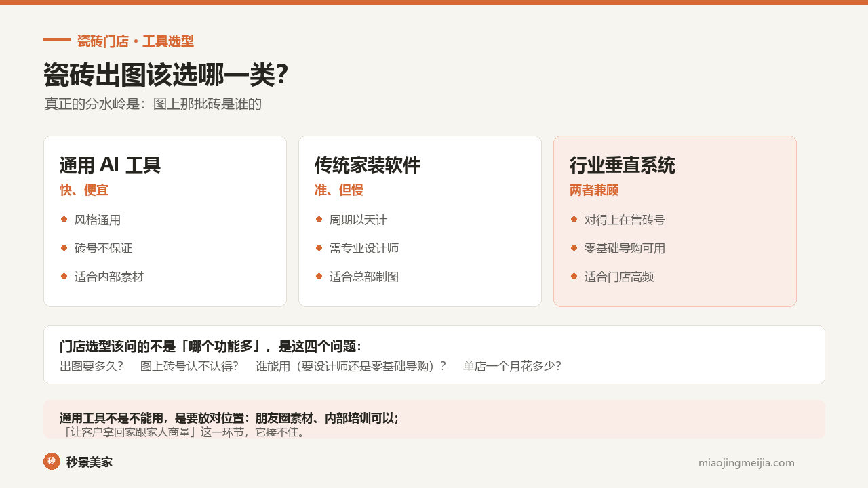
Task: Click the bullet text 对得上在售砖号
Action: coord(625,220)
